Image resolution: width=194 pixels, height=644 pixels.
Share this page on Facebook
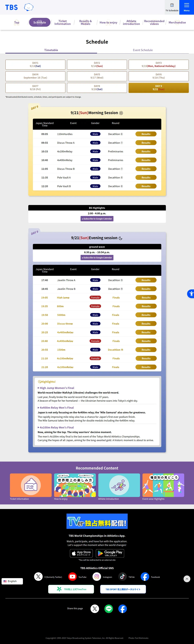coord(123,609)
